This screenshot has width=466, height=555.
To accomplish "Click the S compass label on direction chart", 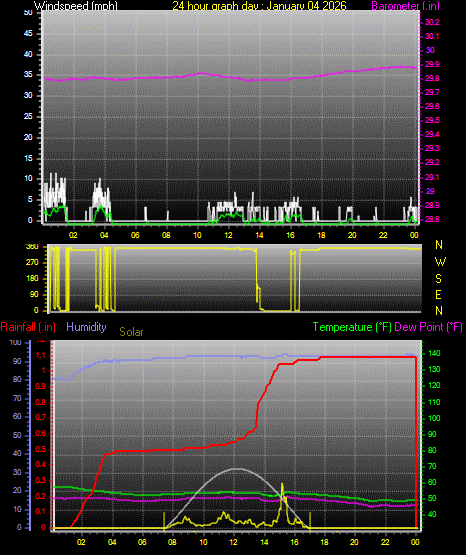I will [438, 279].
